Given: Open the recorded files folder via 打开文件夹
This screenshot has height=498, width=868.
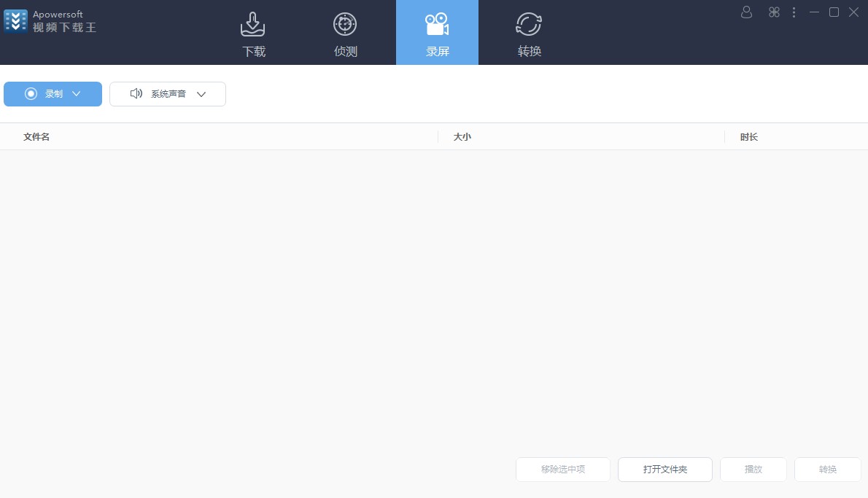Looking at the screenshot, I should click(664, 470).
